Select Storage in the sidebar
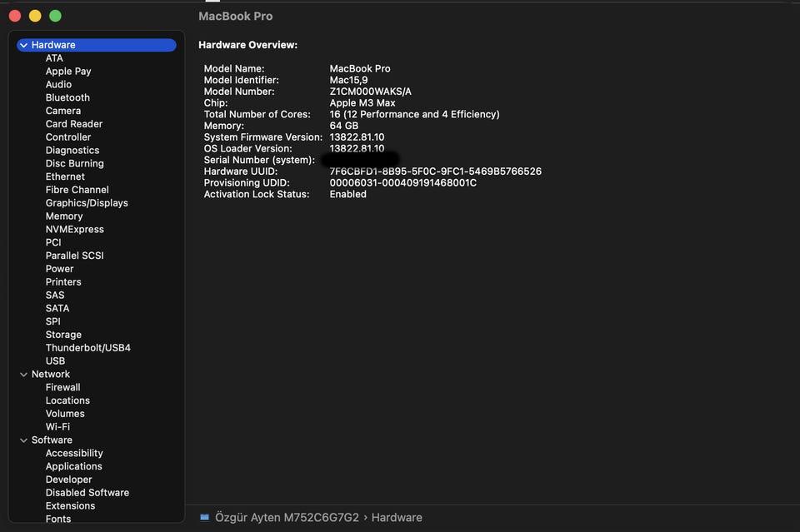The width and height of the screenshot is (800, 532). tap(63, 334)
